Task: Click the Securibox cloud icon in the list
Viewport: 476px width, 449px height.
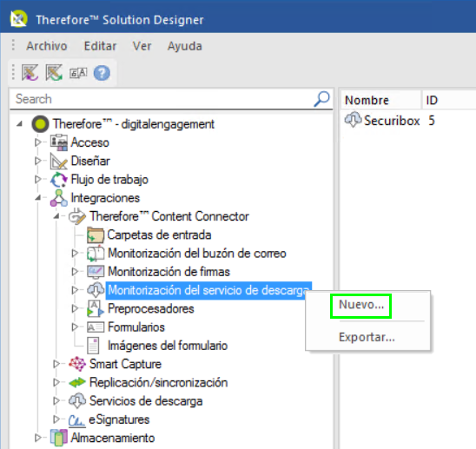Action: (353, 120)
